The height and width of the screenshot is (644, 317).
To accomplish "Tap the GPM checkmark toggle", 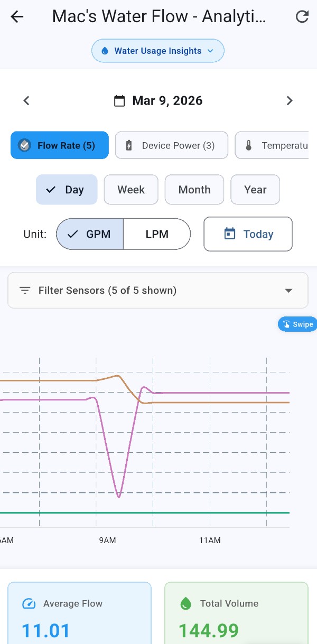I will click(x=73, y=234).
